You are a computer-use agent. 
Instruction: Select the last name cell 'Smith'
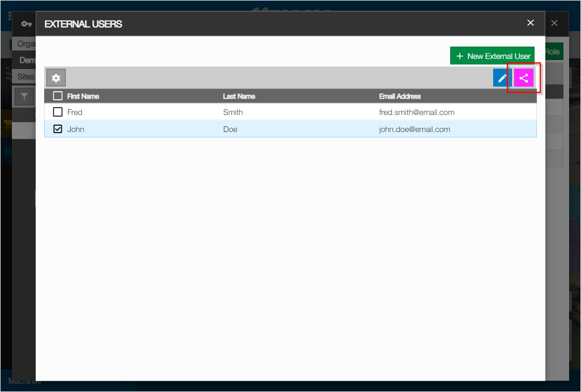[233, 112]
